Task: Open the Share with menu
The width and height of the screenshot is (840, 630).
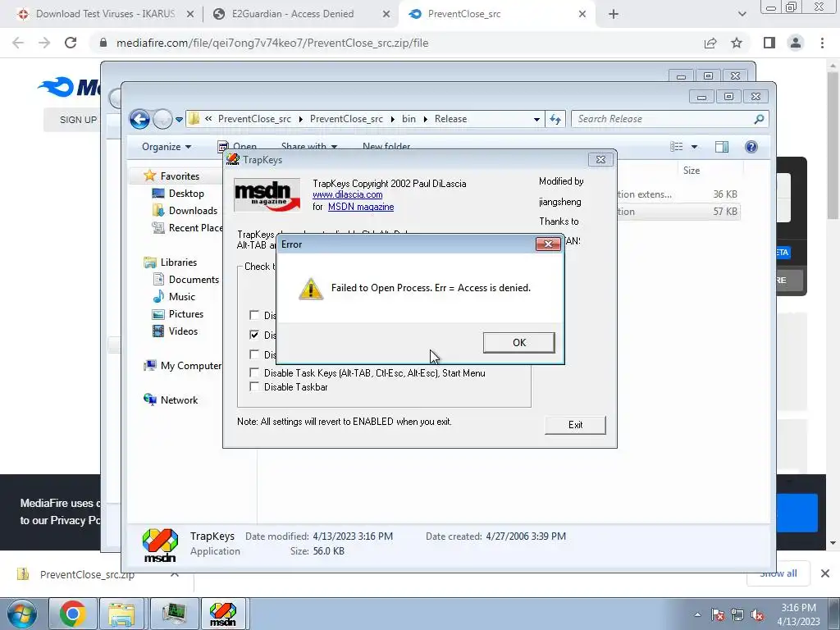Action: tap(309, 146)
